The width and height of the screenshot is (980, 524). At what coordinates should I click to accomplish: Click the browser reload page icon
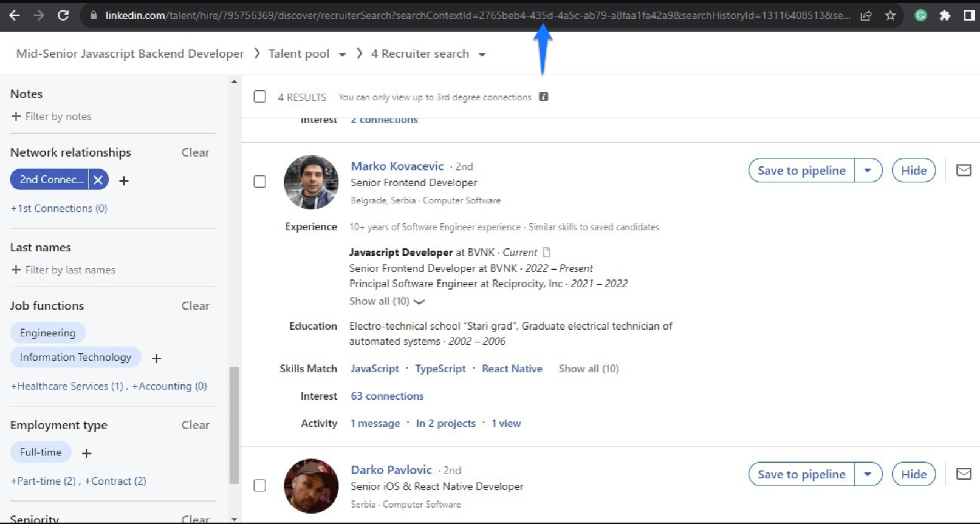(63, 15)
